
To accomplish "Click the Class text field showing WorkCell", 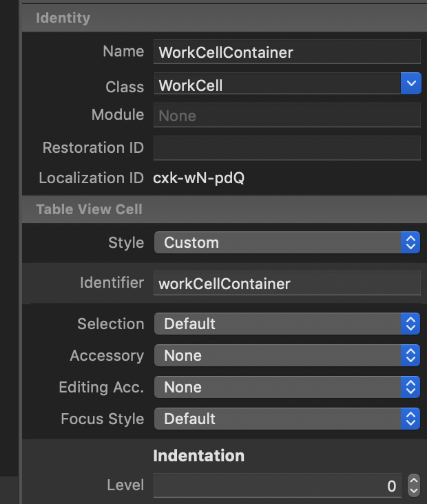I will coord(277,85).
